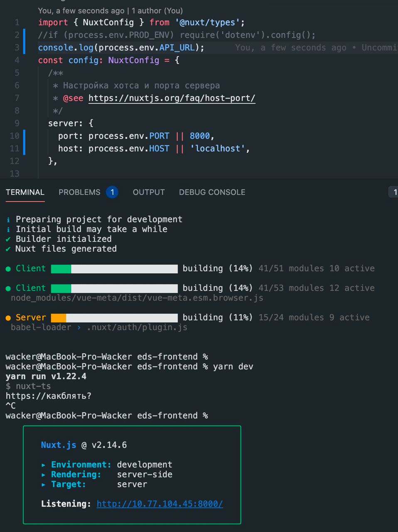The height and width of the screenshot is (532, 398).
Task: Click the 'server: {' line
Action: click(71, 123)
